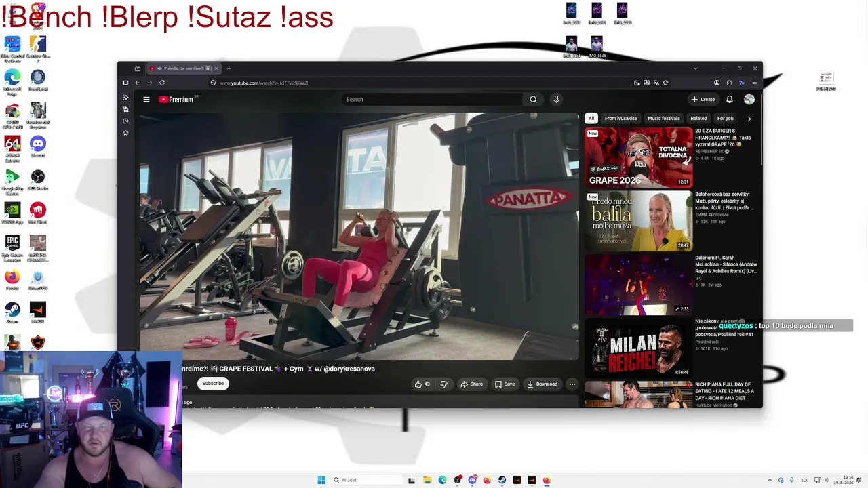Open browser tab list dropdown chevron
868x488 pixels.
click(x=695, y=68)
